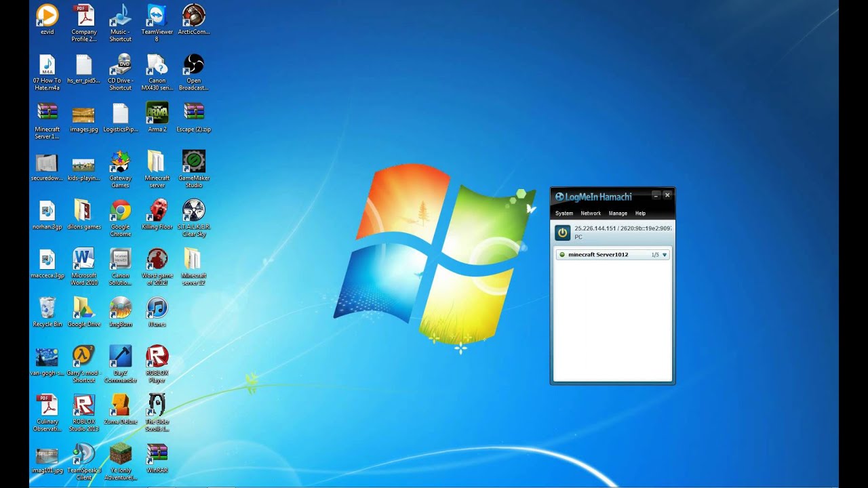Select The Elder Scrolls icon
Screen dimensions: 868x488
[157, 405]
